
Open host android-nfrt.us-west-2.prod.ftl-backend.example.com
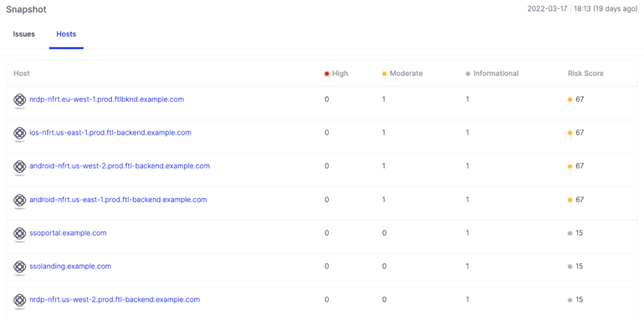pos(120,166)
